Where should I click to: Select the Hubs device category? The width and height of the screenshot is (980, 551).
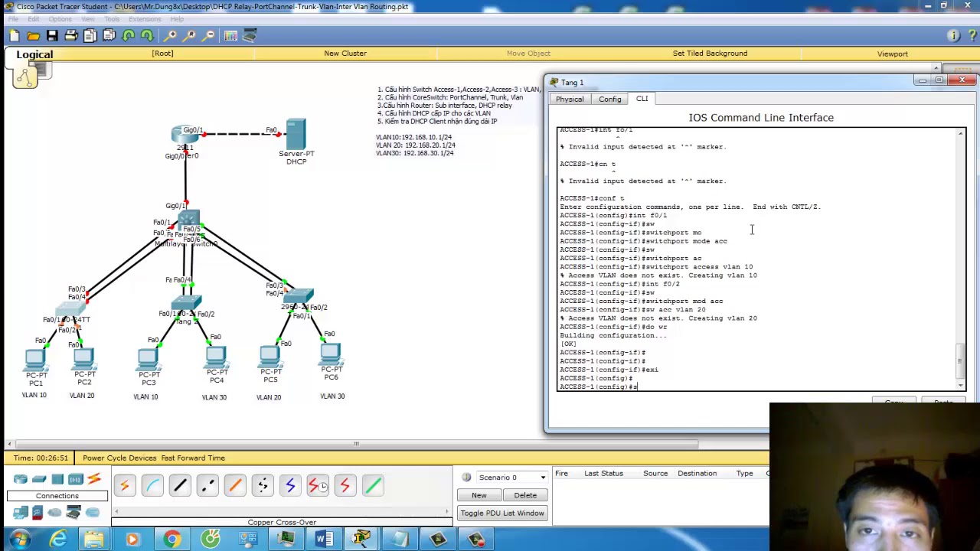[x=57, y=480]
